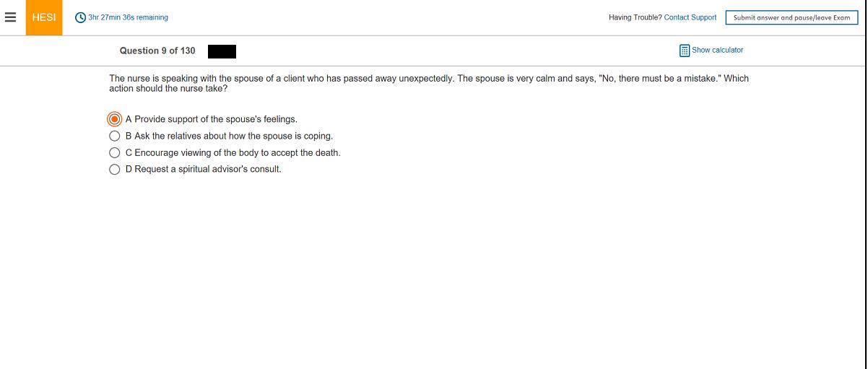This screenshot has width=868, height=369.
Task: Click the time remaining text
Action: [128, 17]
